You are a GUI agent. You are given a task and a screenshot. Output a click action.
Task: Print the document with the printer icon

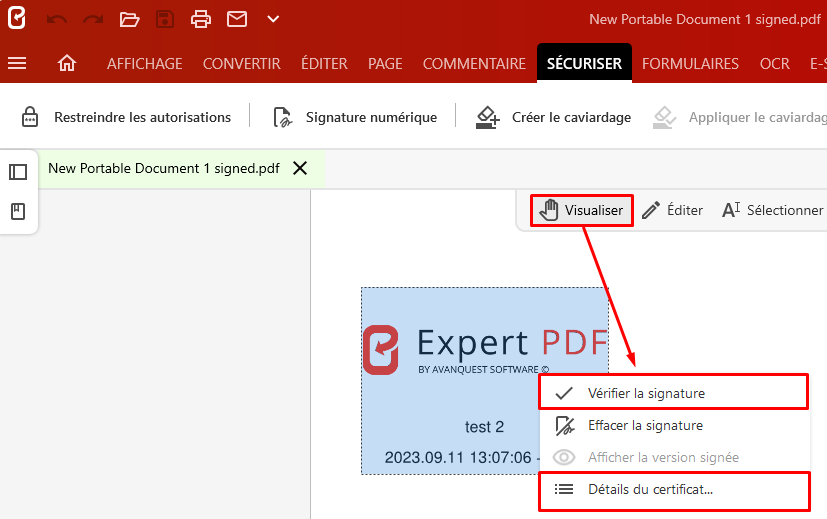tap(200, 20)
